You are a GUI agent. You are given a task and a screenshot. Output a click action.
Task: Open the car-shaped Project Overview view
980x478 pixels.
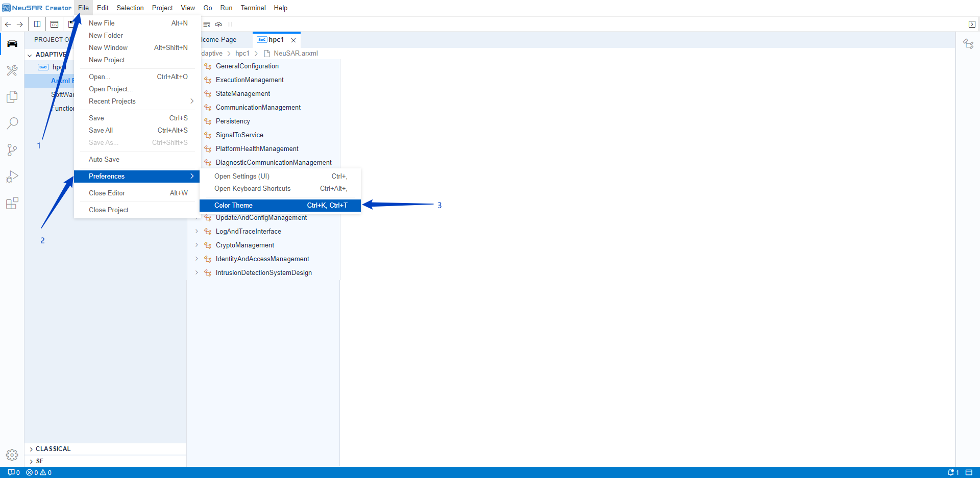pyautogui.click(x=12, y=44)
